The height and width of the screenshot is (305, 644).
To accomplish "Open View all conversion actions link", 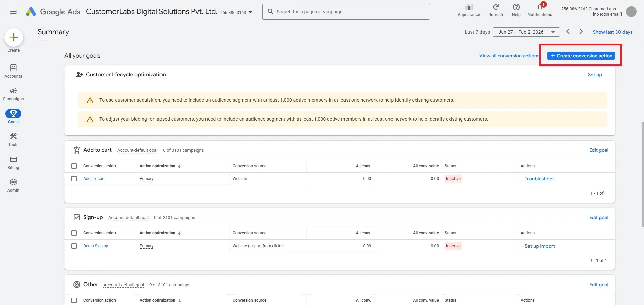I will pyautogui.click(x=509, y=56).
